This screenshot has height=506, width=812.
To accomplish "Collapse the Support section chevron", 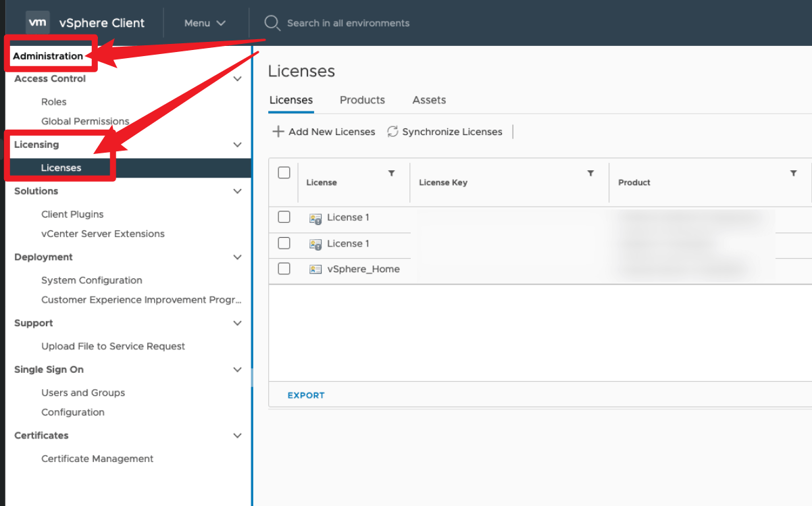I will tap(237, 323).
